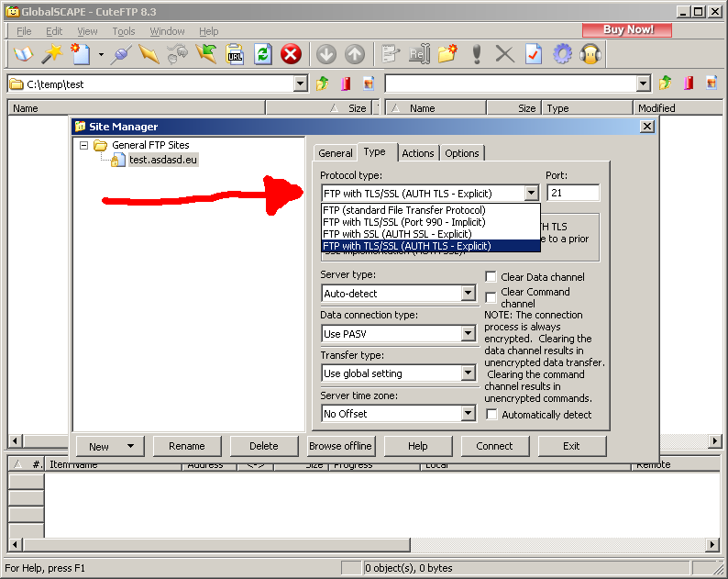
Task: Open the Data connection type dropdown
Action: 469,333
